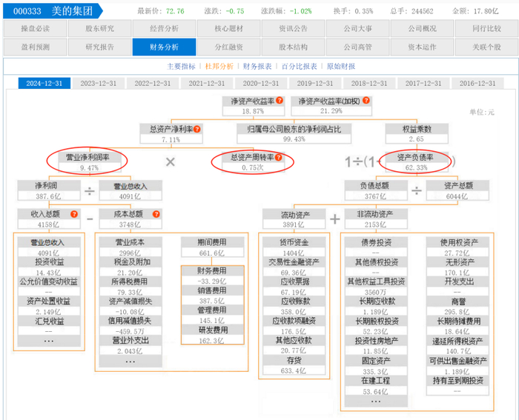
Task: Click help icon beside 总资产周转率
Action: coord(279,158)
